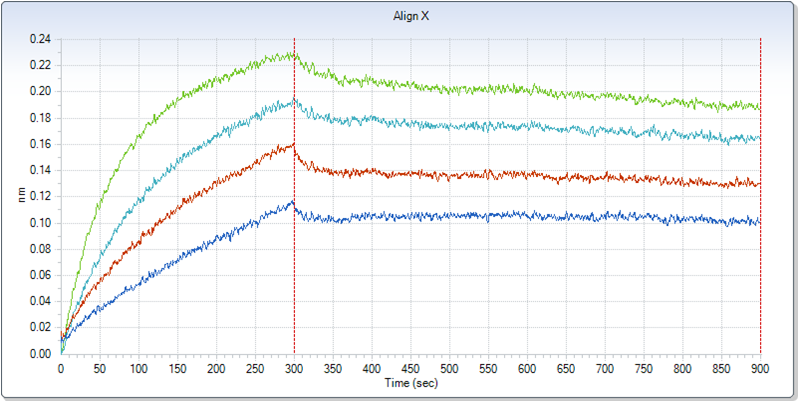Click the 'nm' y-axis label
Image resolution: width=799 pixels, height=402 pixels.
coord(21,196)
